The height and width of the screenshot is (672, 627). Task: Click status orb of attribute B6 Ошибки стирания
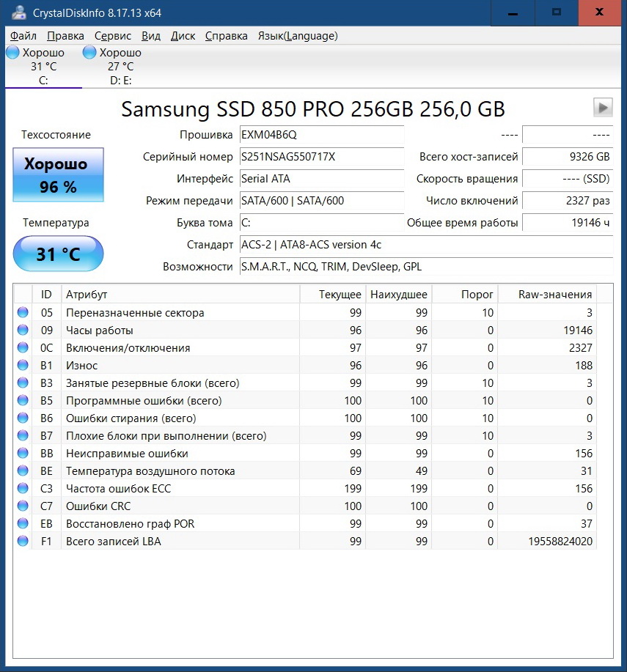23,418
